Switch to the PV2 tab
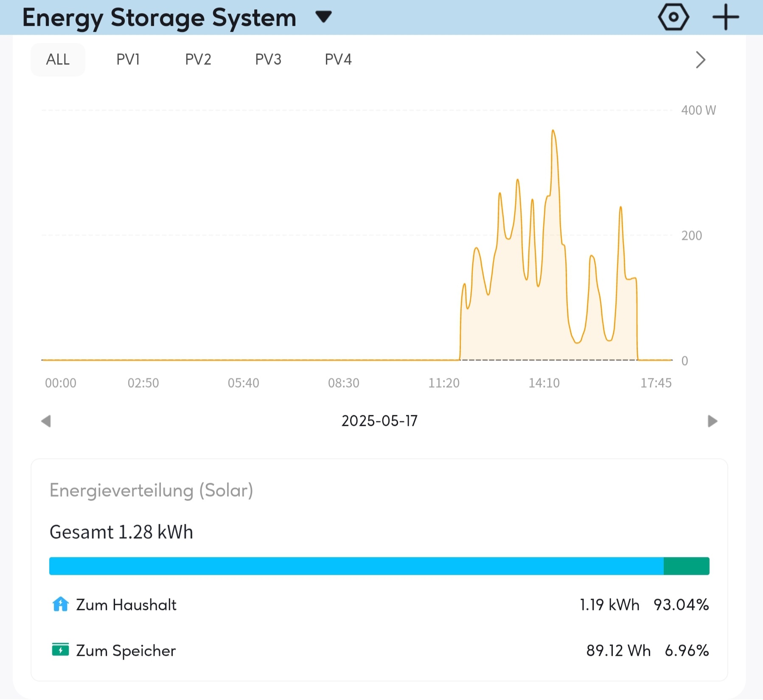The width and height of the screenshot is (763, 700). coord(198,59)
